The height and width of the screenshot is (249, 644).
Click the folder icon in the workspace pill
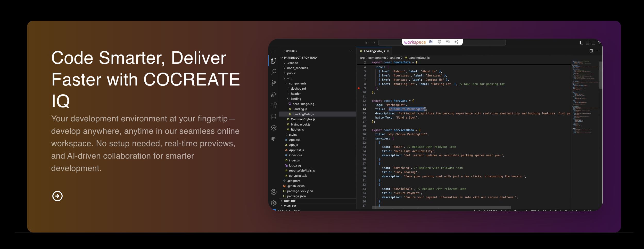[x=431, y=42]
